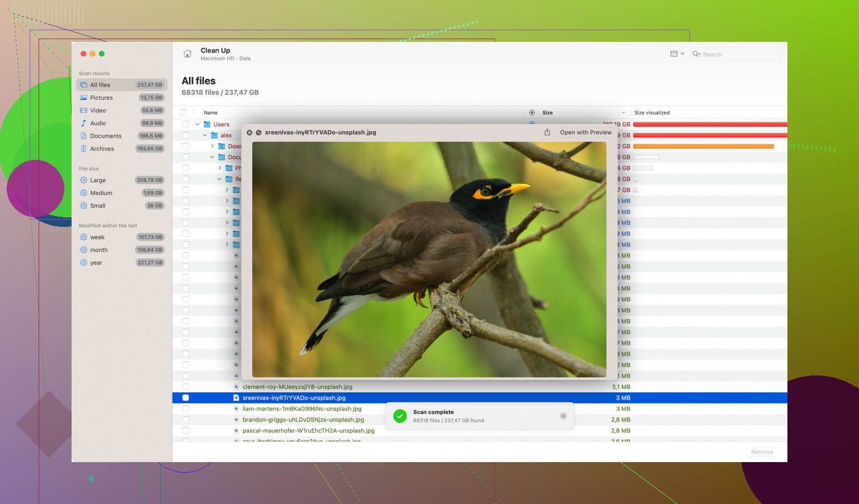Image resolution: width=859 pixels, height=504 pixels.
Task: Choose the Audio category in sidebar
Action: (98, 123)
